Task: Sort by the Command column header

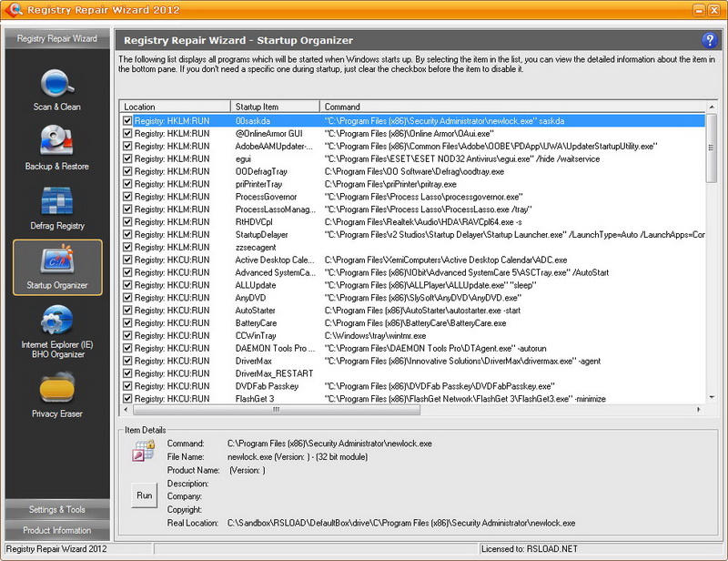Action: (512, 107)
